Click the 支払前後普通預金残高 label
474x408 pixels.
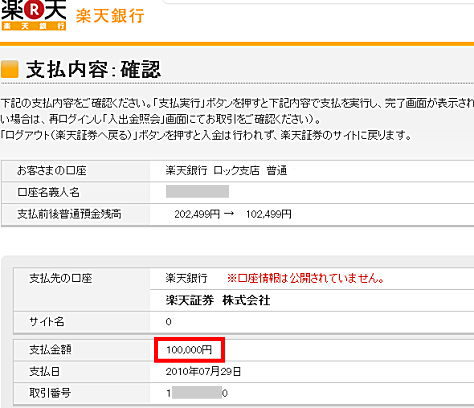[69, 214]
